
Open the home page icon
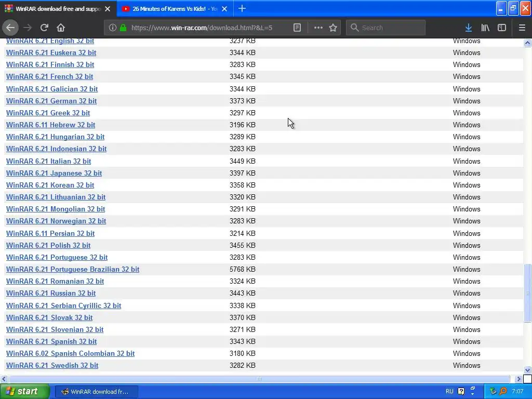tap(61, 28)
